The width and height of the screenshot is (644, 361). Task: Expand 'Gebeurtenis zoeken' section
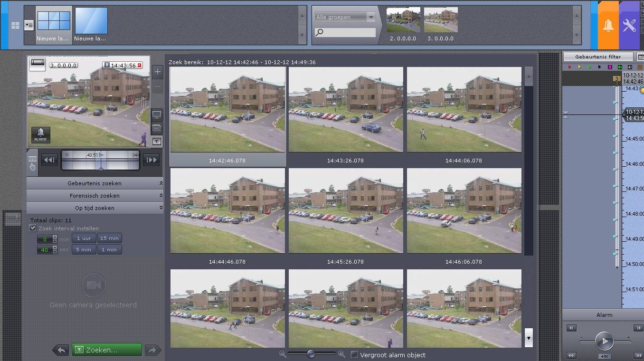[x=95, y=183]
